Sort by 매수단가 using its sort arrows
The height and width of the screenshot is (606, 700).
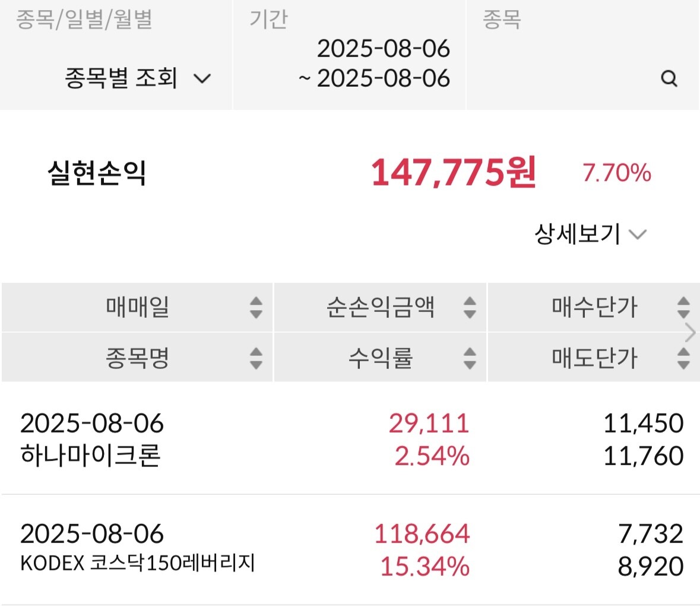pos(683,307)
